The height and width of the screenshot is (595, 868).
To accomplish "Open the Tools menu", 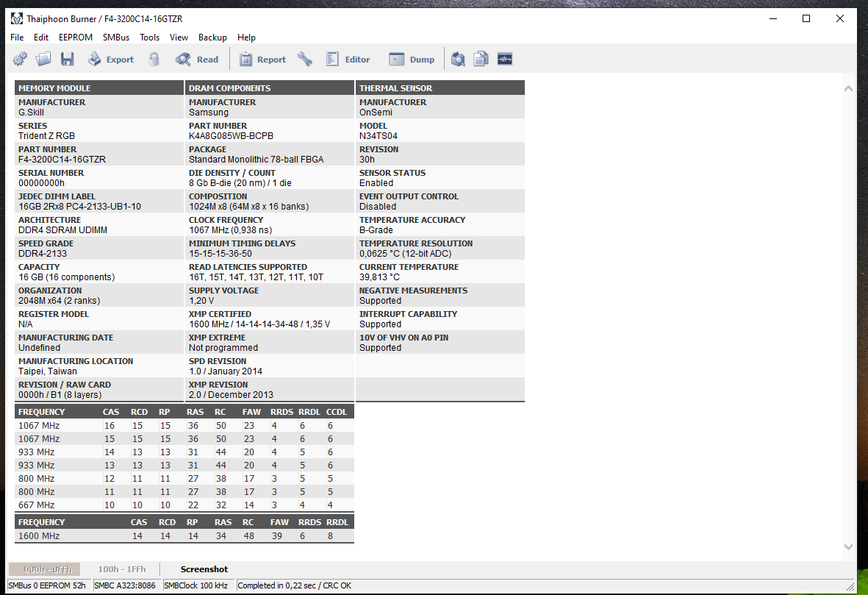I will click(149, 37).
